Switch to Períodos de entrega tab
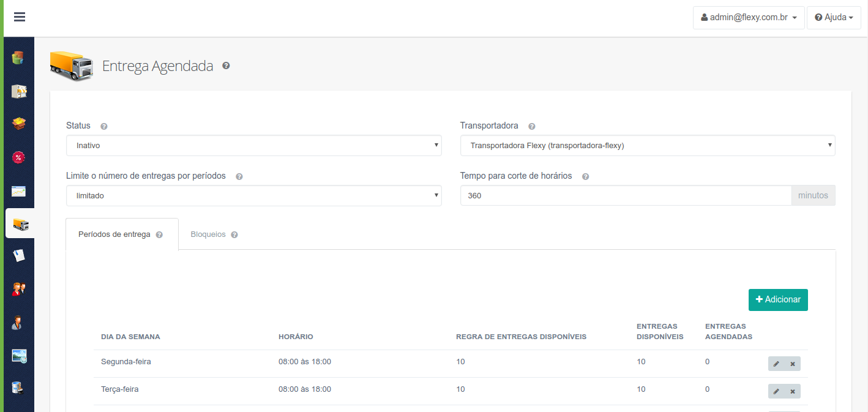 (x=122, y=234)
